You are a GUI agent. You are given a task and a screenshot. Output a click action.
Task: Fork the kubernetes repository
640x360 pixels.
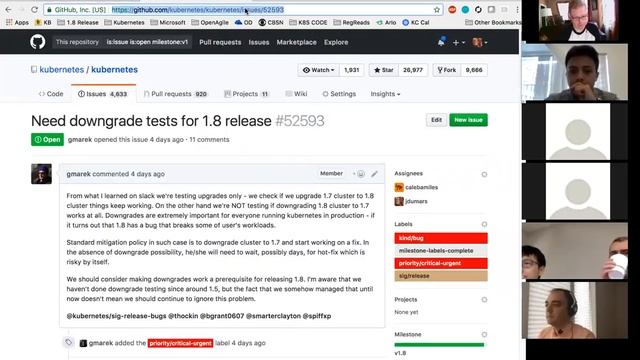447,70
